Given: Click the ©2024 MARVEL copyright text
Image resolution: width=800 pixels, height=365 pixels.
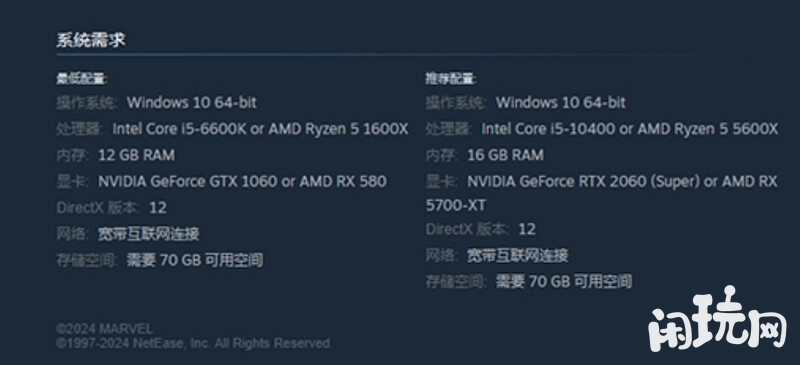Looking at the screenshot, I should tap(104, 329).
